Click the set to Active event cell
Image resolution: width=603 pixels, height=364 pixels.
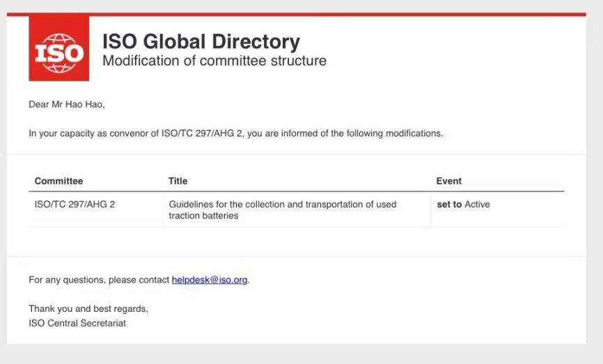click(x=463, y=205)
